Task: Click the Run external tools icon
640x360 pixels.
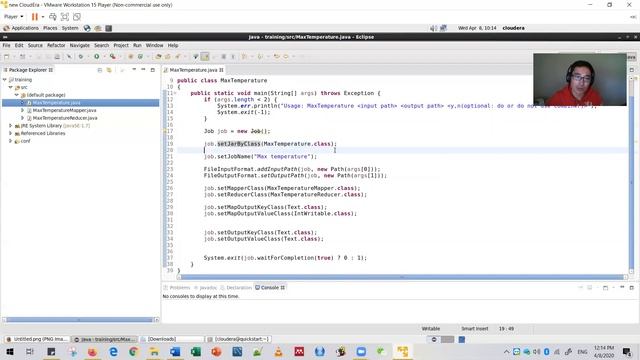Action: 113,57
